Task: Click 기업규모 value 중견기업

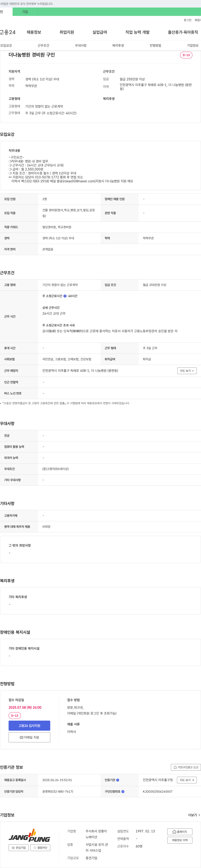Action: (91, 858)
